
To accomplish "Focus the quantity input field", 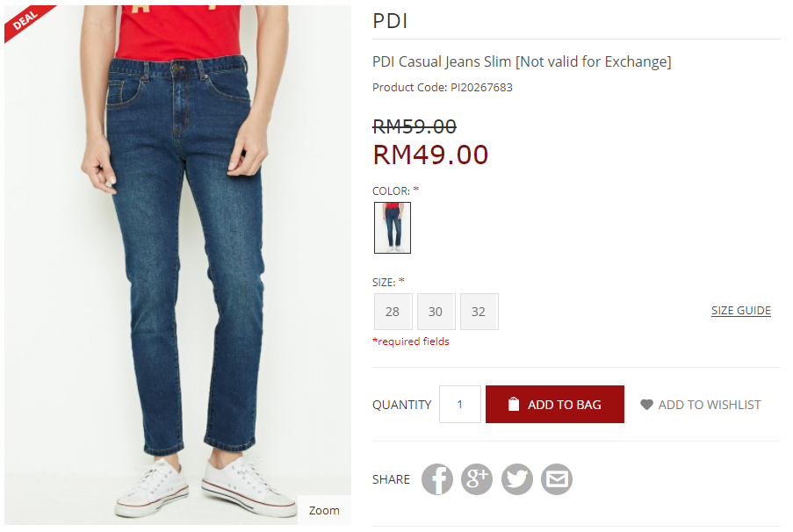I will click(459, 405).
